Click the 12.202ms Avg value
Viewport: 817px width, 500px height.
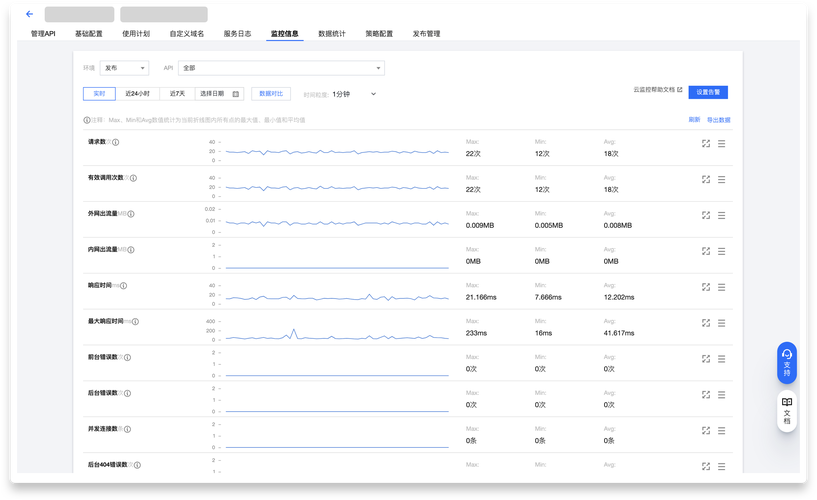(619, 297)
